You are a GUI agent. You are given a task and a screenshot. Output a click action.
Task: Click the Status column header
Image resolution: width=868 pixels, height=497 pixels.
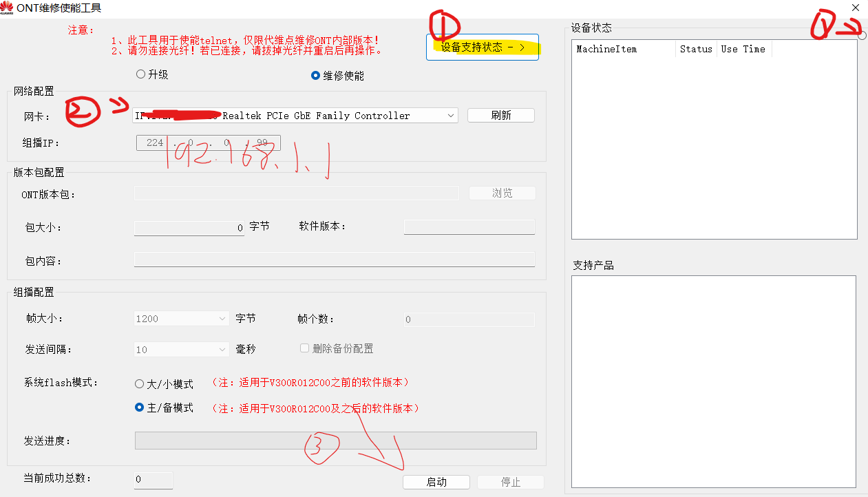tap(696, 49)
